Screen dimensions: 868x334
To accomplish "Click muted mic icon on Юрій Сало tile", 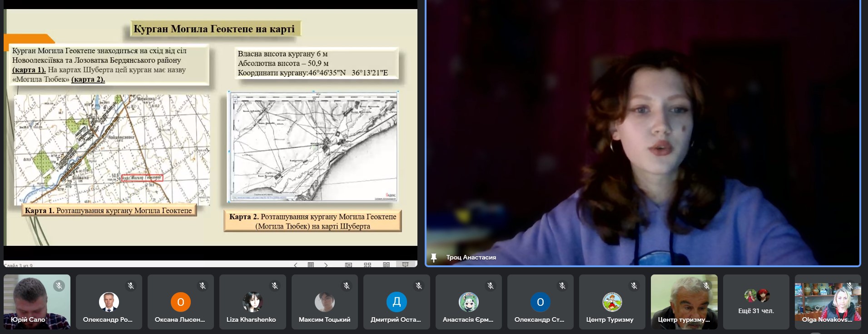I will (59, 285).
